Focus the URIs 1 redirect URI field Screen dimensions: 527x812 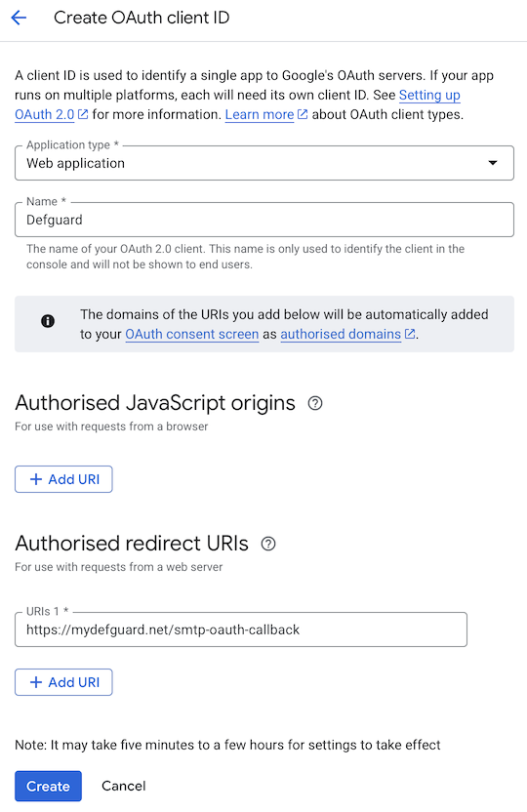coord(241,629)
